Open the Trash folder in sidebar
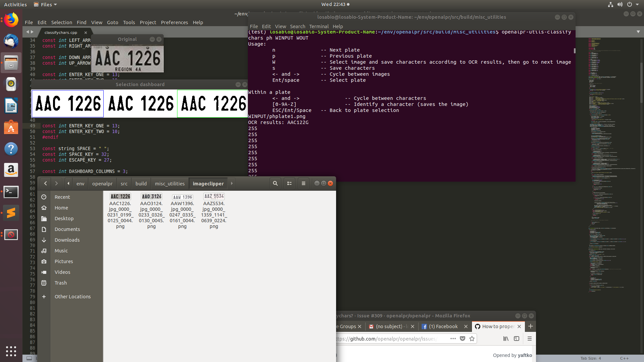Screen dimensions: 644x362 pos(61,283)
